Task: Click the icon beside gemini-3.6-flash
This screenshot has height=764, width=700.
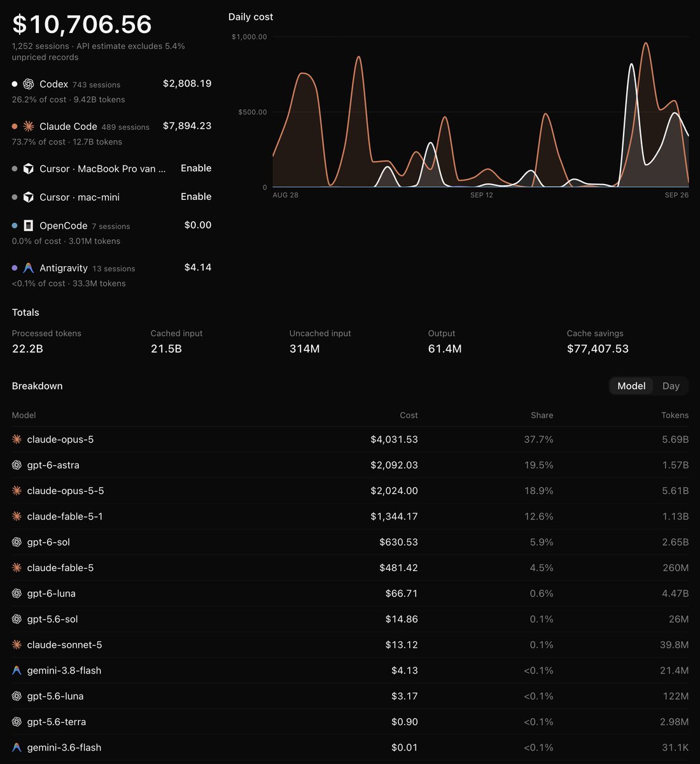Action: pos(17,747)
